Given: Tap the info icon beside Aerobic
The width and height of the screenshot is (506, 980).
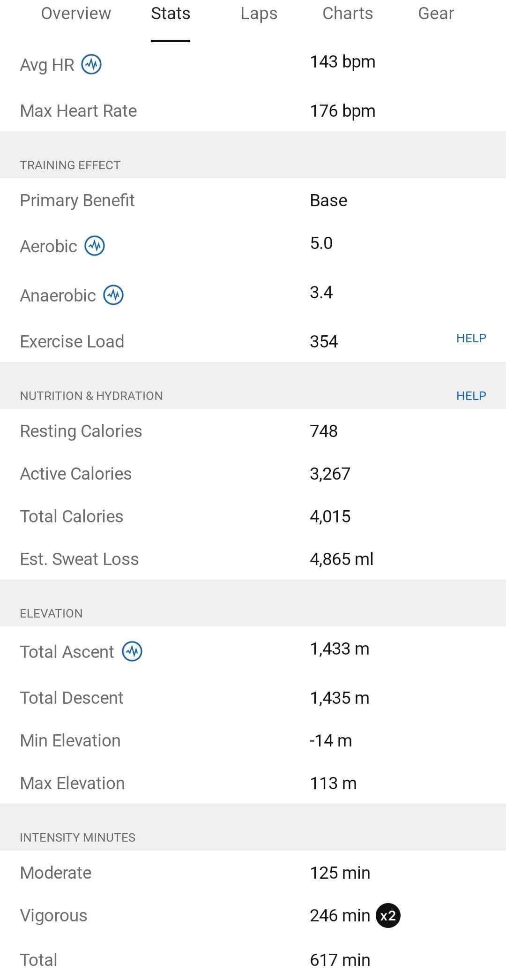Looking at the screenshot, I should point(95,246).
